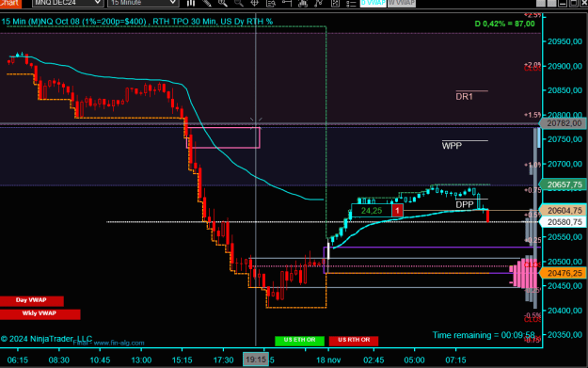This screenshot has width=588, height=368.
Task: Click the red position quantity 1 box
Action: tap(398, 211)
